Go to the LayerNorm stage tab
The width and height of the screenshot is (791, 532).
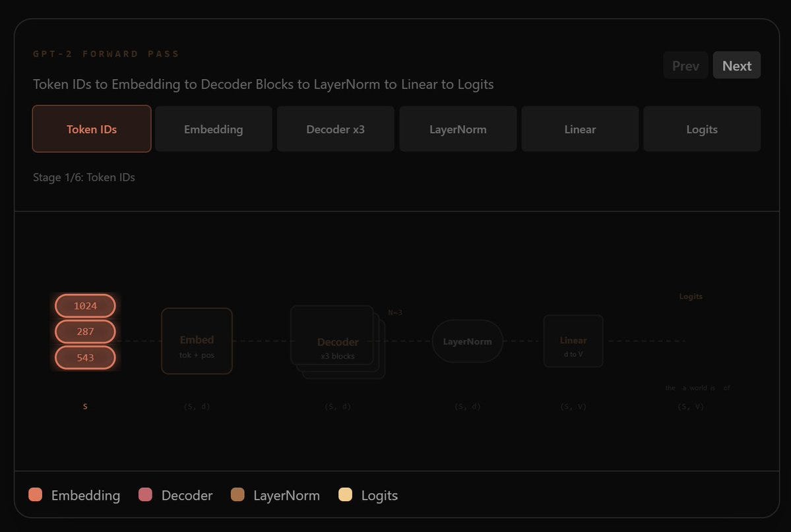click(x=458, y=129)
